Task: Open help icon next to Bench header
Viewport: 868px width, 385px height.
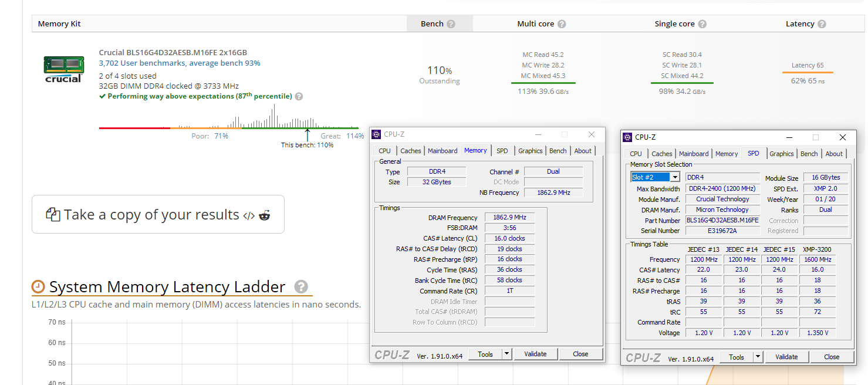Action: 451,24
